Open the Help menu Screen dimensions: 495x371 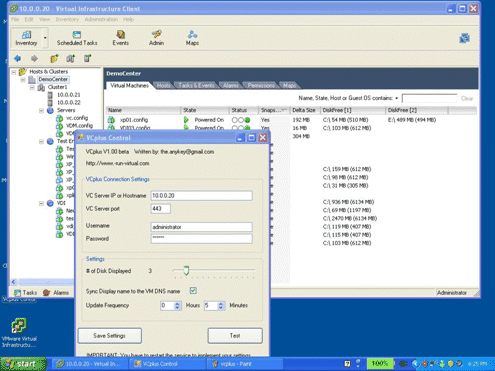pyautogui.click(x=128, y=19)
